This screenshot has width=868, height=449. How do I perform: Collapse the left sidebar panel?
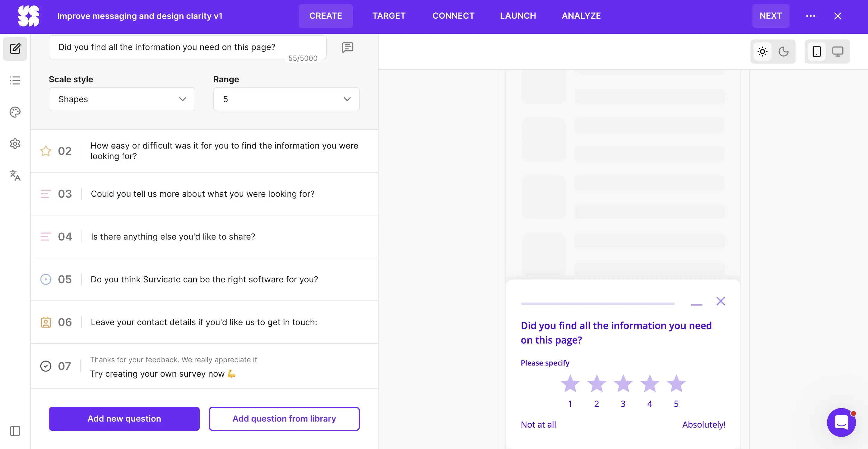15,431
